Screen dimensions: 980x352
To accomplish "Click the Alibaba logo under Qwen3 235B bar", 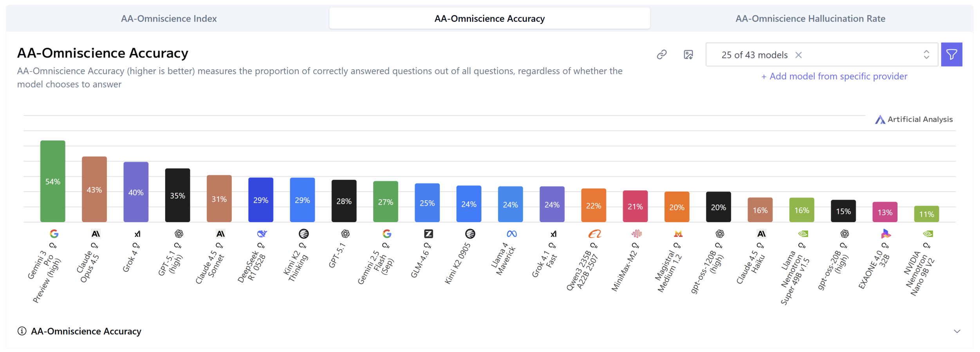I will tap(594, 234).
